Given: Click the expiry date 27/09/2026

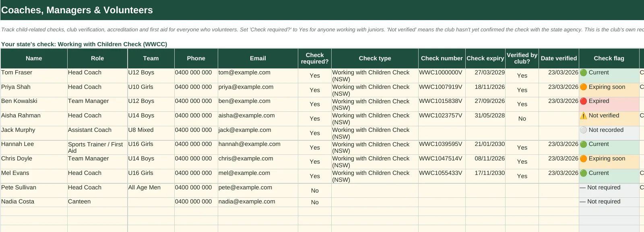Looking at the screenshot, I should pyautogui.click(x=485, y=104).
